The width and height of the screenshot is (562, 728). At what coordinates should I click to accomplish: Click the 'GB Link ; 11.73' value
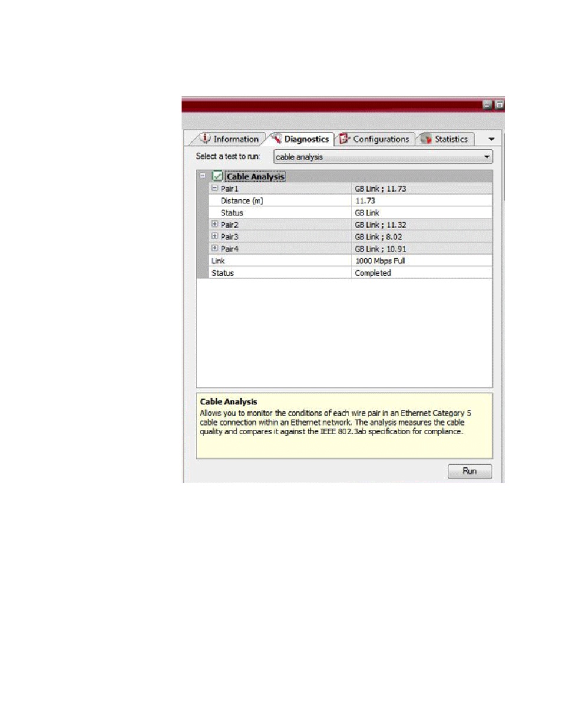381,189
